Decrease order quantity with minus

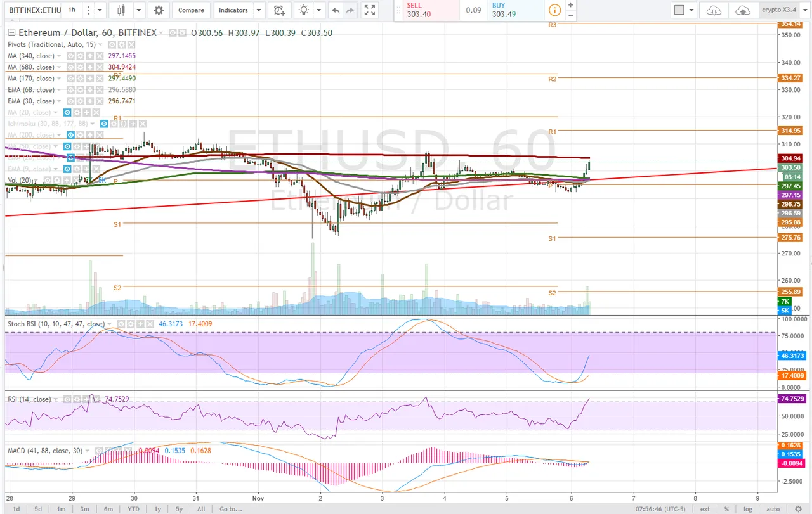tap(570, 15)
